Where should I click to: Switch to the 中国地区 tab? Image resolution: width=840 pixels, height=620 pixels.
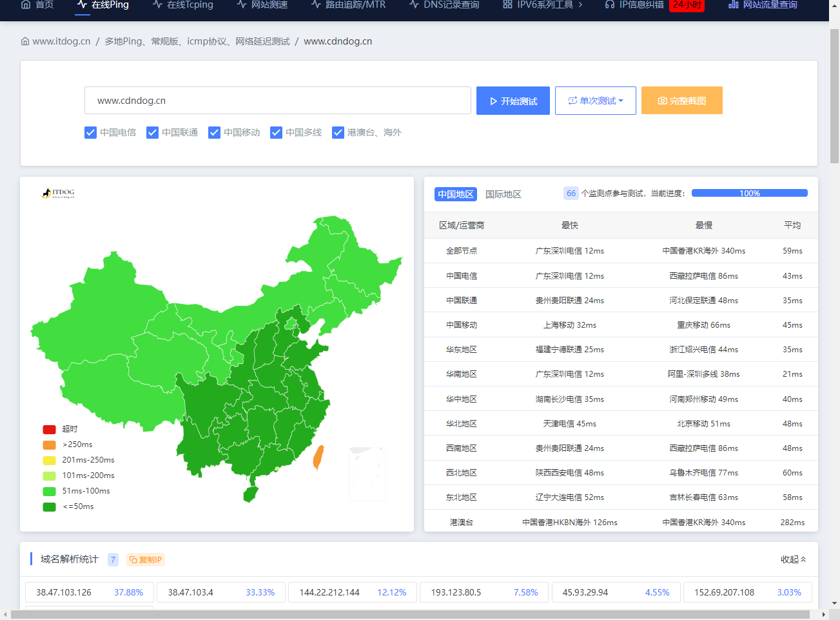coord(456,194)
